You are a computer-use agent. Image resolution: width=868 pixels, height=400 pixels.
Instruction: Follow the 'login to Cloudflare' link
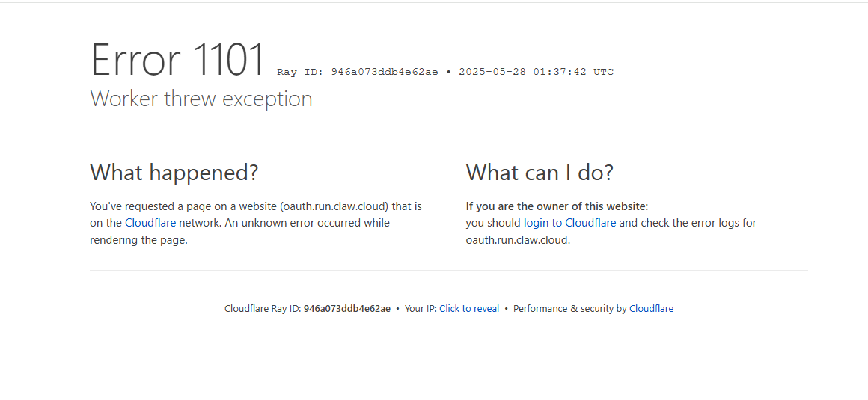pos(569,223)
